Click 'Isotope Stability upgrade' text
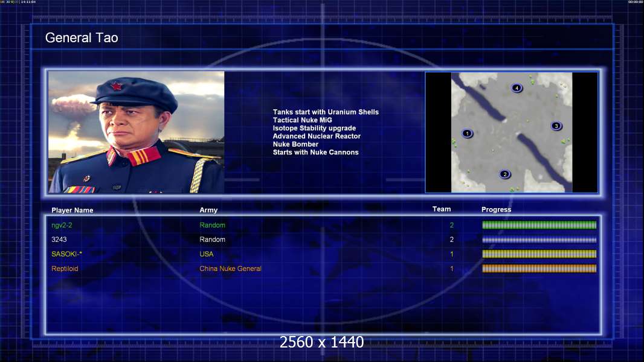644x362 pixels. pos(314,129)
